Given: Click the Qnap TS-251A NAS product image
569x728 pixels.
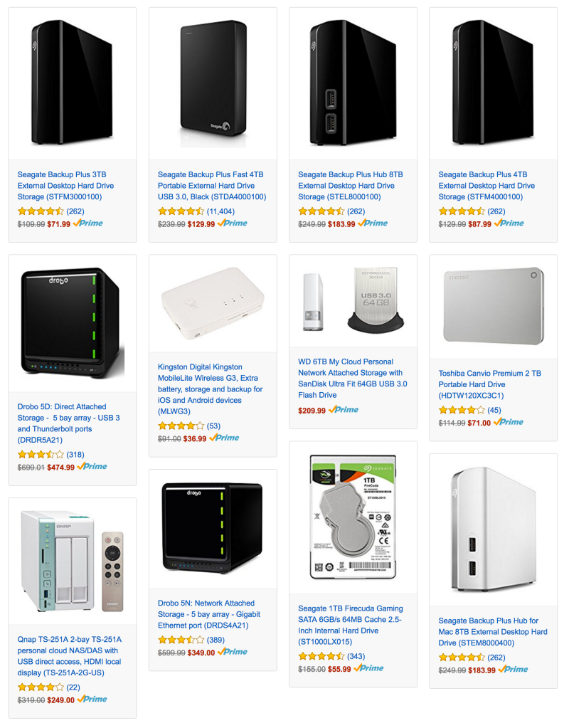Looking at the screenshot, I should 73,561.
